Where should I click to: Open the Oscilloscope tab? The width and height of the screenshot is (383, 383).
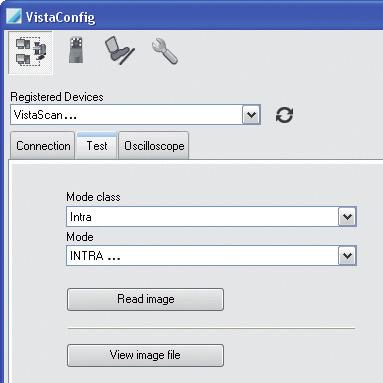pos(154,146)
